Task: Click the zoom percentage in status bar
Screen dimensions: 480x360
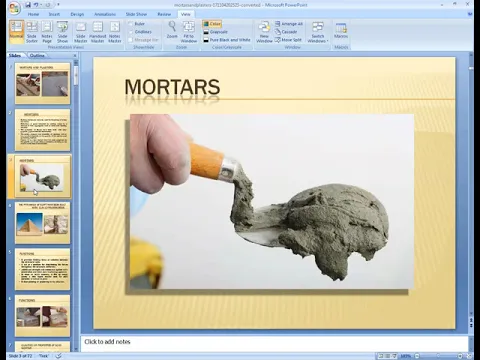Action: pyautogui.click(x=405, y=356)
